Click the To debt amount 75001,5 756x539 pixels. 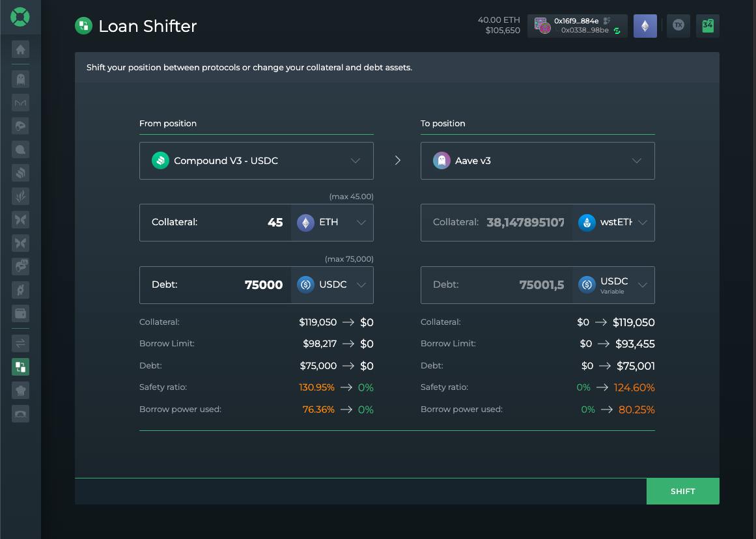pyautogui.click(x=542, y=285)
